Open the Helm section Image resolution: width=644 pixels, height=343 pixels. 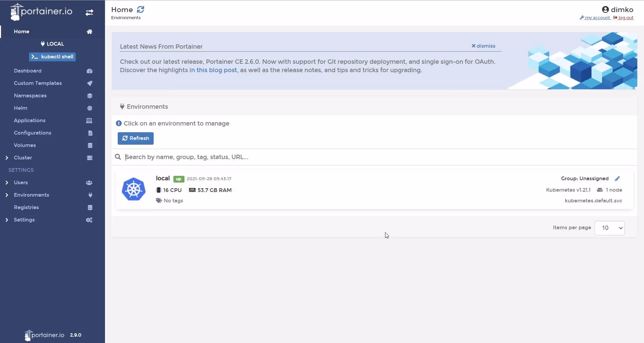pos(20,108)
